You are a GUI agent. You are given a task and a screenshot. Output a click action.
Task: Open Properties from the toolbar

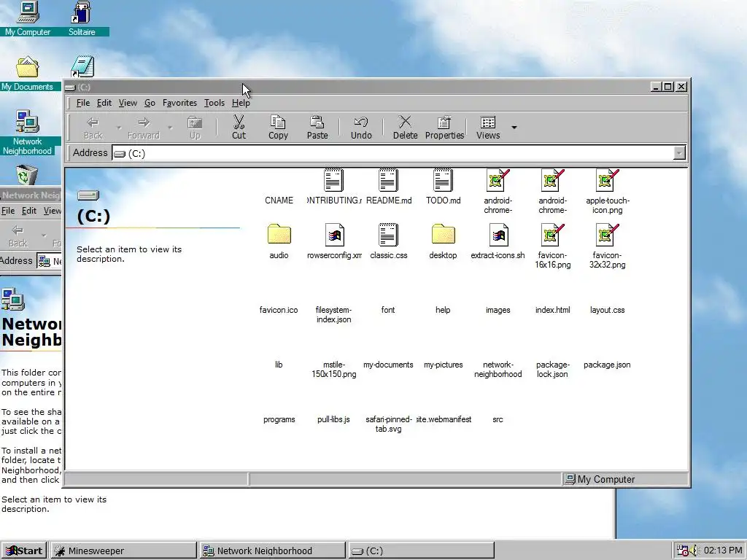(444, 127)
